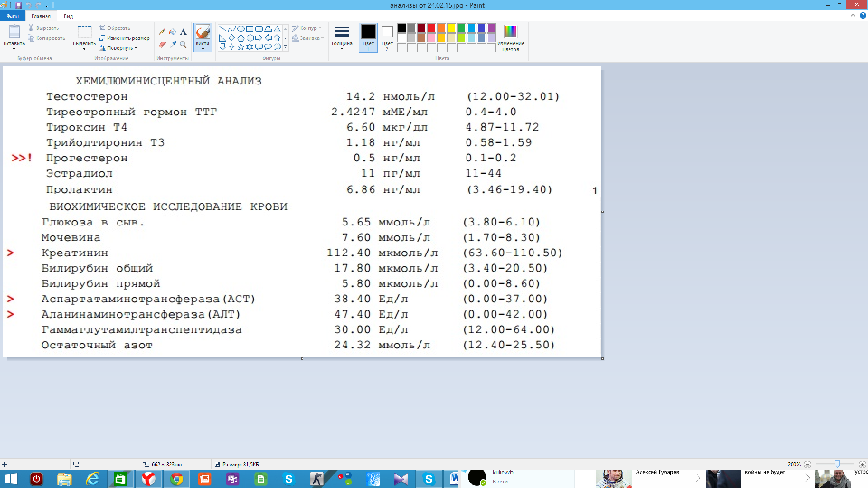
Task: Click the zoom-in plus button
Action: click(862, 465)
